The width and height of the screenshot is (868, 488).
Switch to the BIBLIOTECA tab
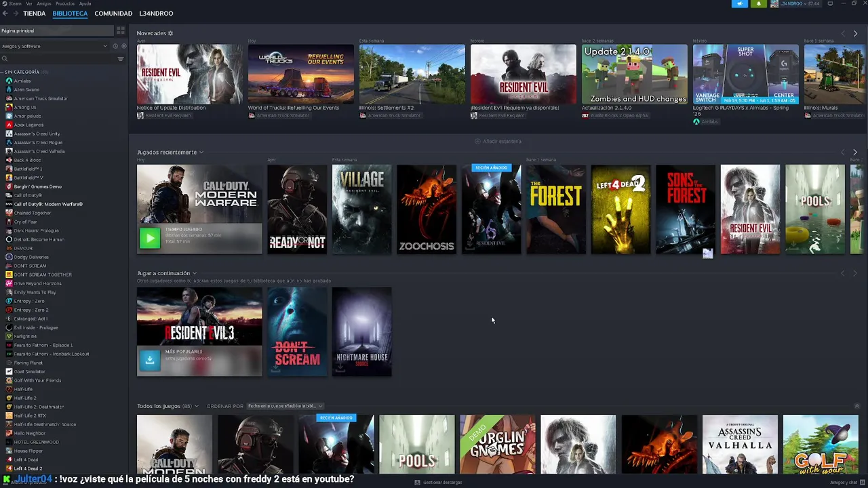point(70,14)
